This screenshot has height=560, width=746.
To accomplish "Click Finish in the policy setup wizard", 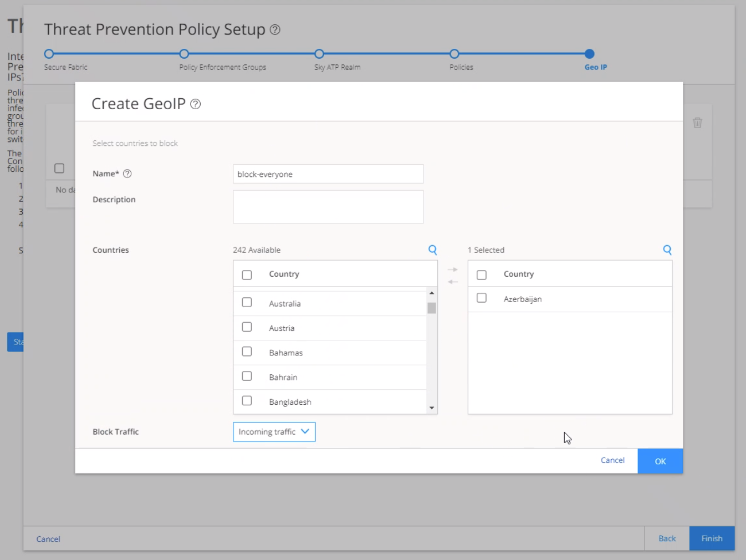I will click(712, 538).
